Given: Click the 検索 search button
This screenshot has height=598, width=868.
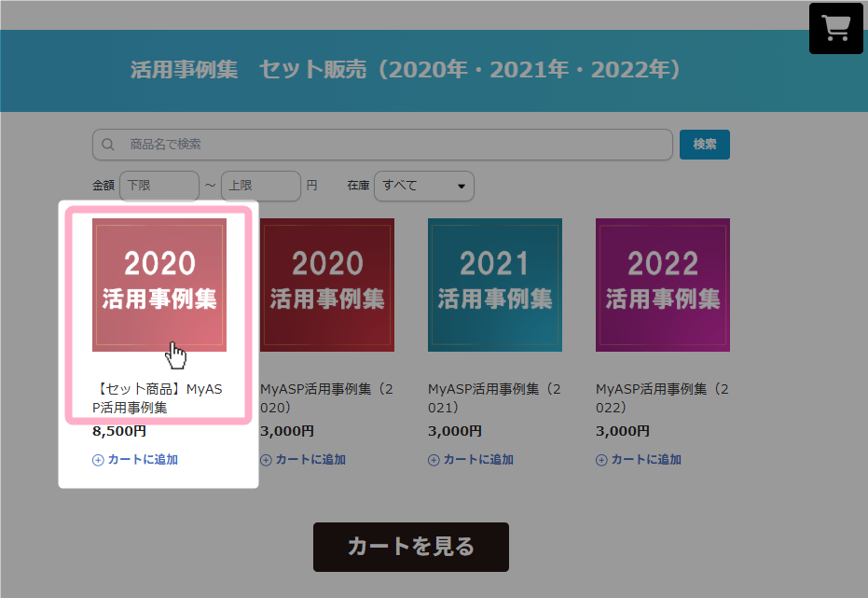Looking at the screenshot, I should tap(705, 145).
